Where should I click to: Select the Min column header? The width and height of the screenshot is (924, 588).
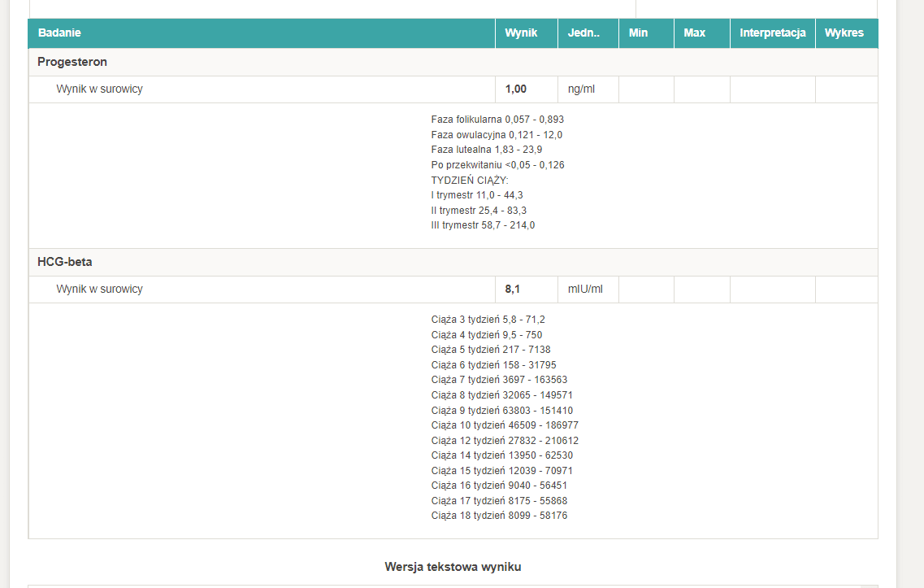click(639, 33)
